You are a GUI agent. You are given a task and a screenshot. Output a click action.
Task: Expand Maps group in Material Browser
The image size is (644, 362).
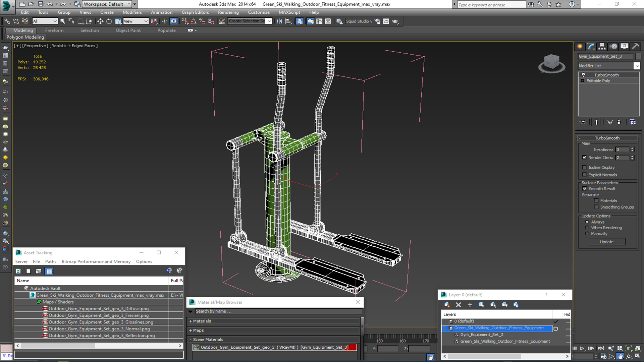point(191,330)
